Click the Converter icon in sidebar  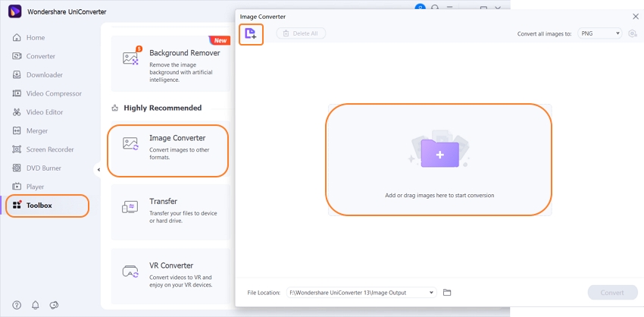(x=17, y=56)
